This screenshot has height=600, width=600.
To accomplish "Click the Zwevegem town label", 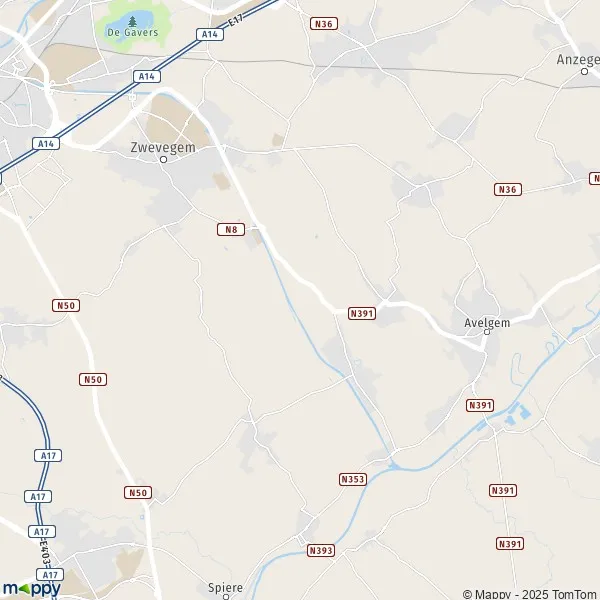I will [x=163, y=147].
